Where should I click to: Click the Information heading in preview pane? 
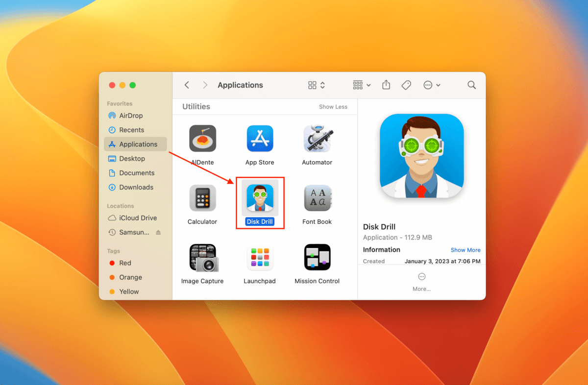382,250
